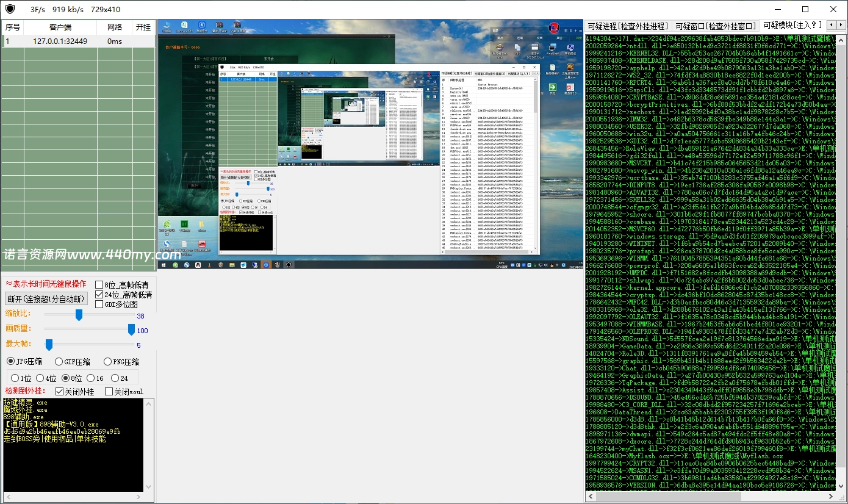The height and width of the screenshot is (504, 848).
Task: Click the shield app icon in title bar
Action: point(10,9)
